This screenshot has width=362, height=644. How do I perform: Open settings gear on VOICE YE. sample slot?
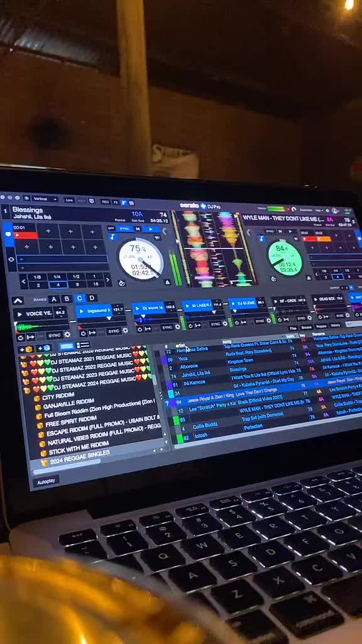pos(67,335)
